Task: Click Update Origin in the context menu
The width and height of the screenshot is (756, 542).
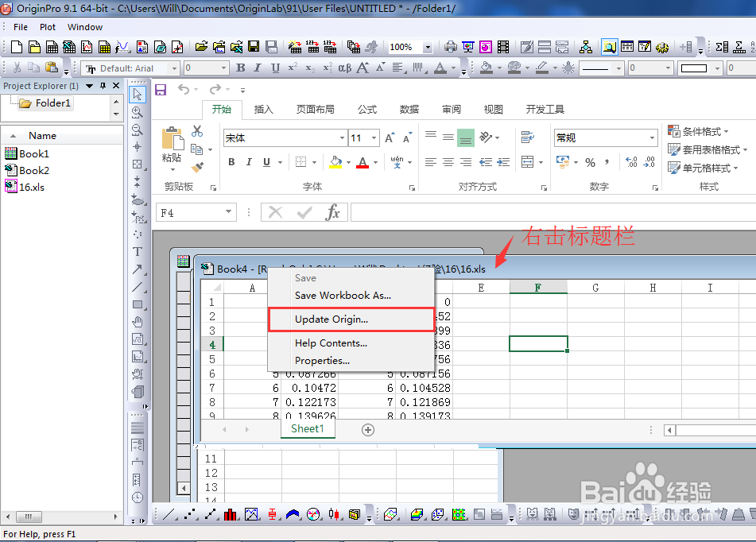Action: [331, 319]
